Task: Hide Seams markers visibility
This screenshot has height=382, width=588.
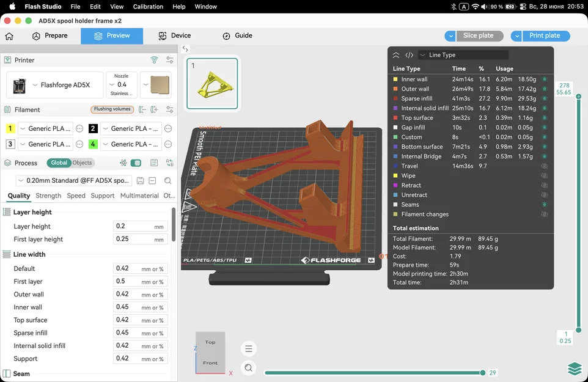Action: (x=545, y=205)
